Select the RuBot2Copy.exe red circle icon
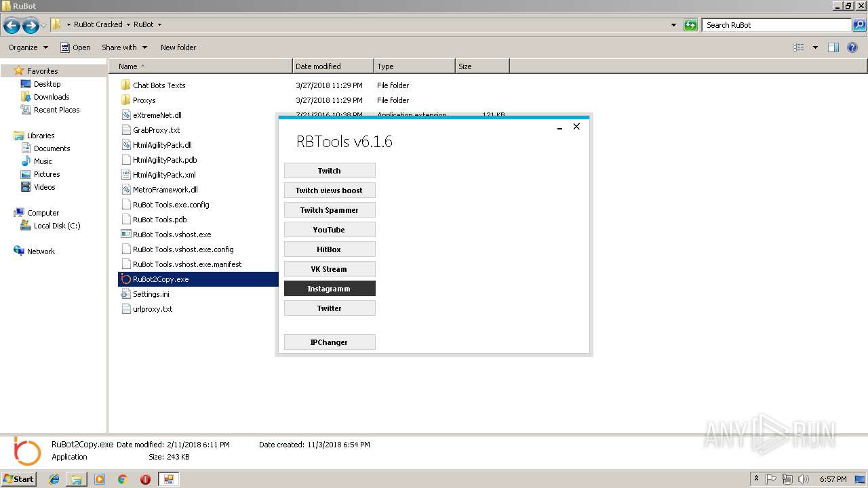868x488 pixels. pos(125,279)
